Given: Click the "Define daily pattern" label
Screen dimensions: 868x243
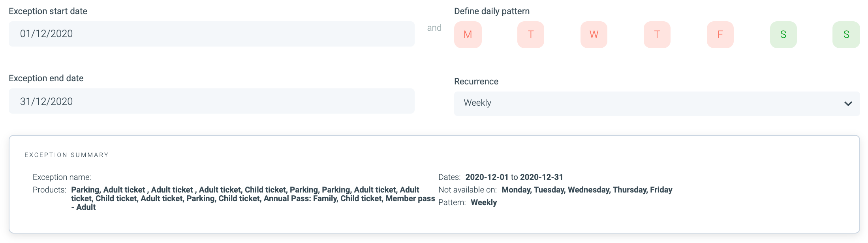Looking at the screenshot, I should pos(492,11).
